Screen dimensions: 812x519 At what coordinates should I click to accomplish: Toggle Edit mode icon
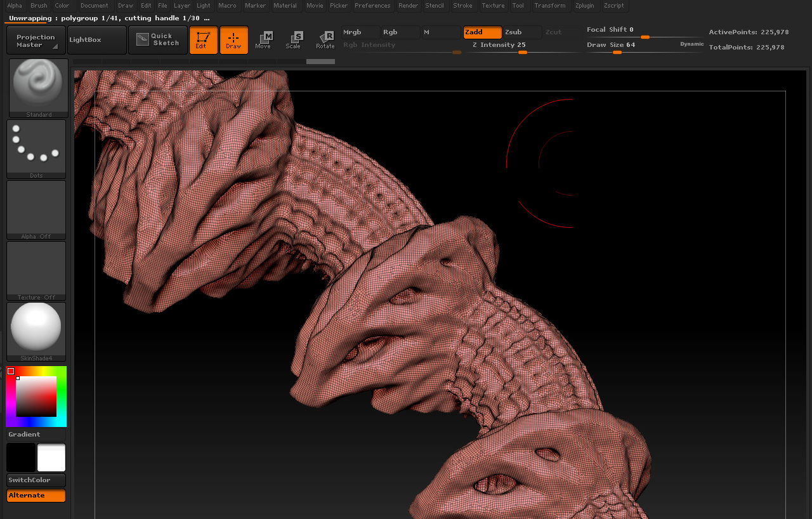click(203, 40)
